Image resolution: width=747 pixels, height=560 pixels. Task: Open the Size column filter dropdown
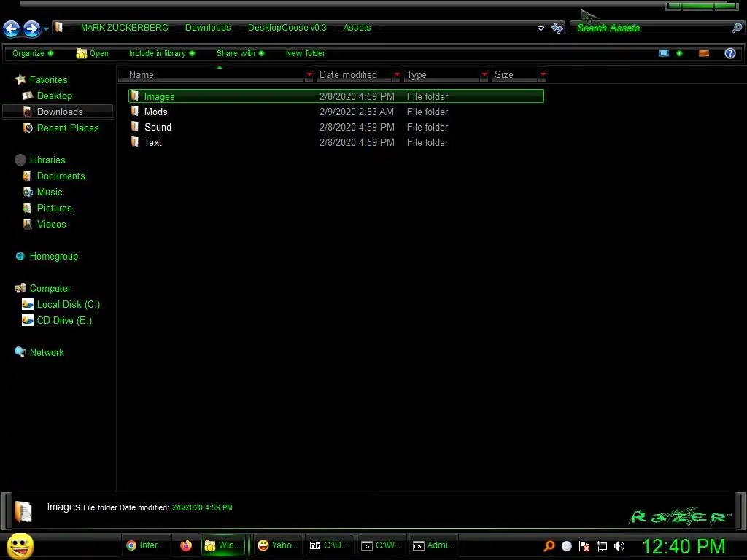pyautogui.click(x=543, y=75)
